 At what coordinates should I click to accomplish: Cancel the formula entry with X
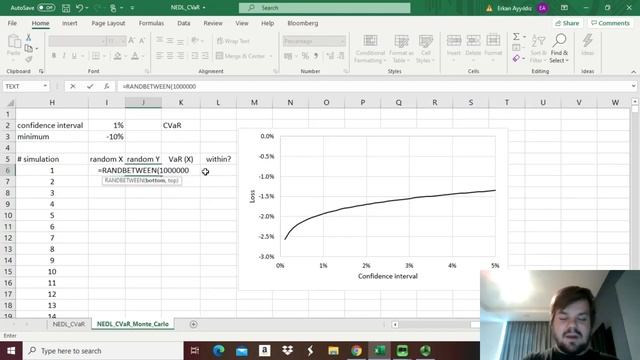point(73,86)
